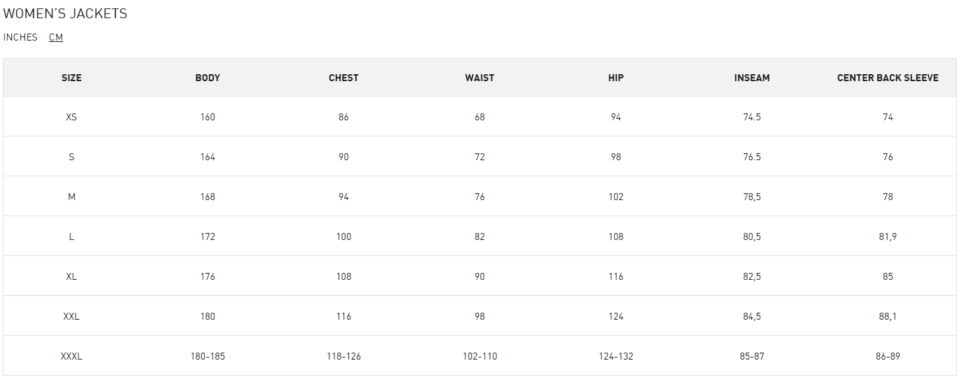Viewport: 980px width, 382px height.
Task: Select the CENTER BACK SLEEVE header
Action: click(888, 78)
